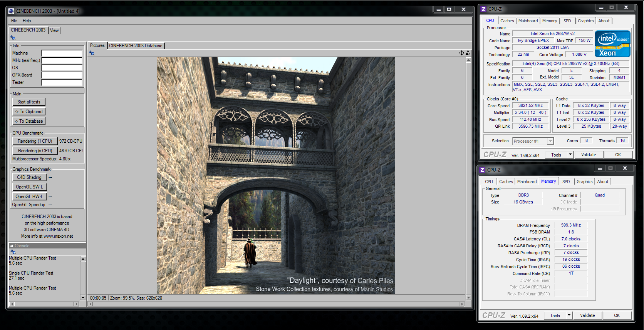Open the About tab in the top CPU-Z window
Screen dimensions: 644x330
pyautogui.click(x=604, y=21)
